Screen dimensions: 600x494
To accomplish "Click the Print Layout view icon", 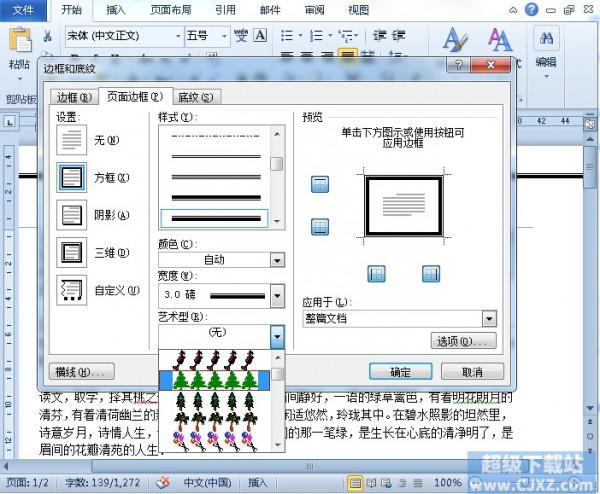I will click(x=355, y=483).
